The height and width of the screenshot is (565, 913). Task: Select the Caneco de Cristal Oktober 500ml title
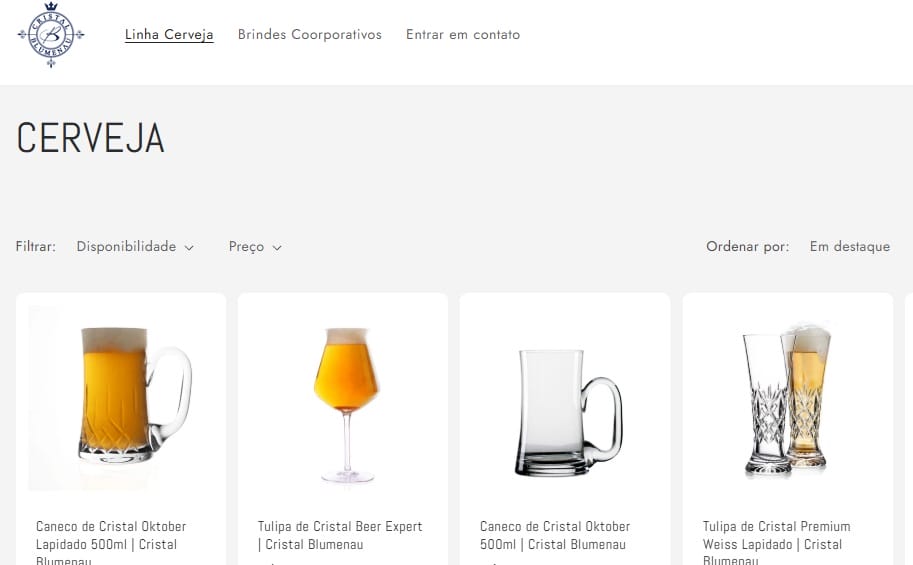[x=555, y=535]
